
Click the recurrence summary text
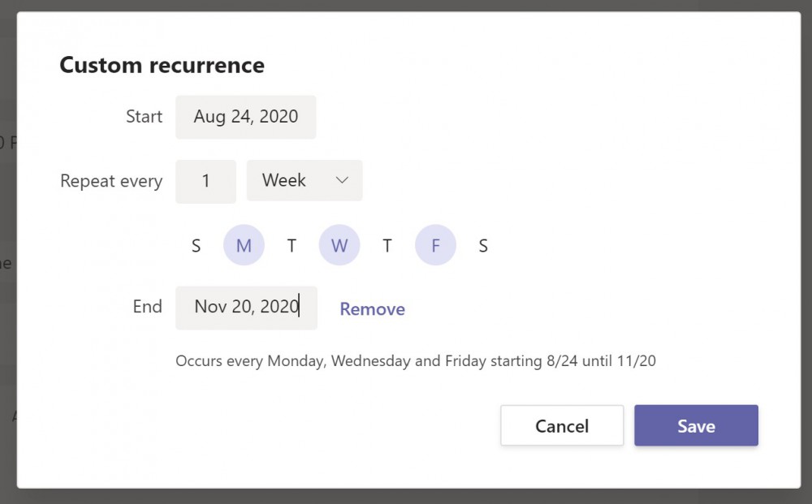[x=416, y=360]
